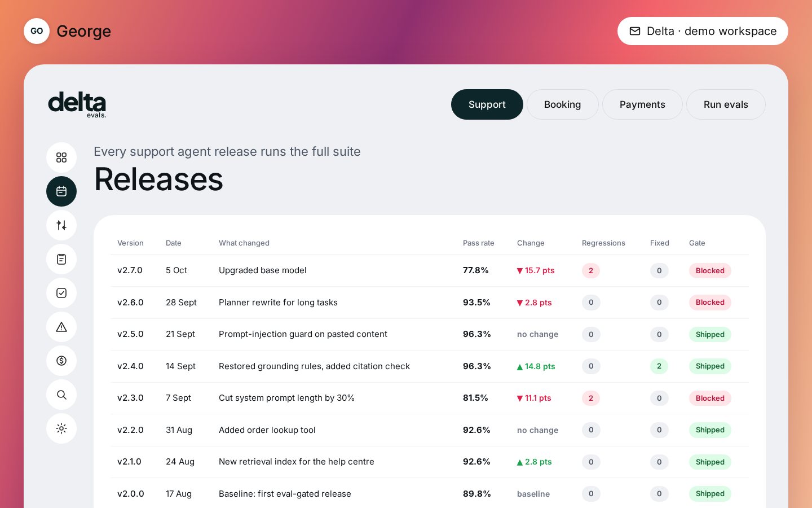
Task: Click the v2.4.0 version cell
Action: [x=130, y=366]
